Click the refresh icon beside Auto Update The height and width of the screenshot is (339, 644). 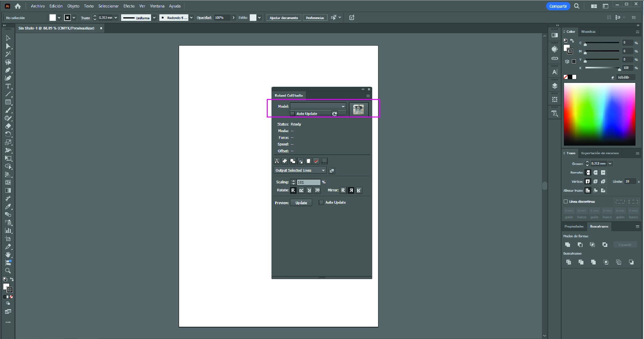click(335, 114)
